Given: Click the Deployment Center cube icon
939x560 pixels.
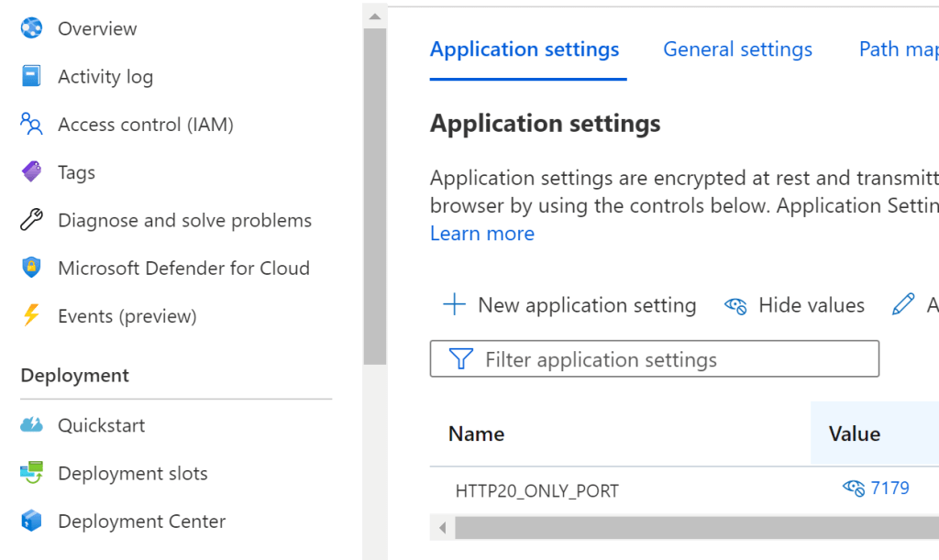Looking at the screenshot, I should point(31,521).
